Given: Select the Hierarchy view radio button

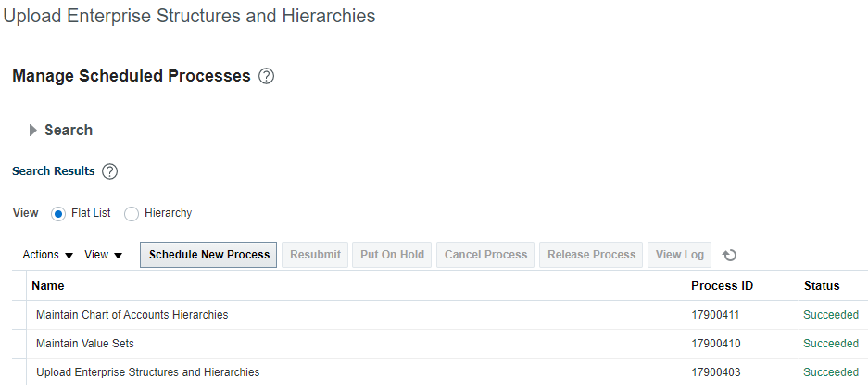Looking at the screenshot, I should (132, 214).
